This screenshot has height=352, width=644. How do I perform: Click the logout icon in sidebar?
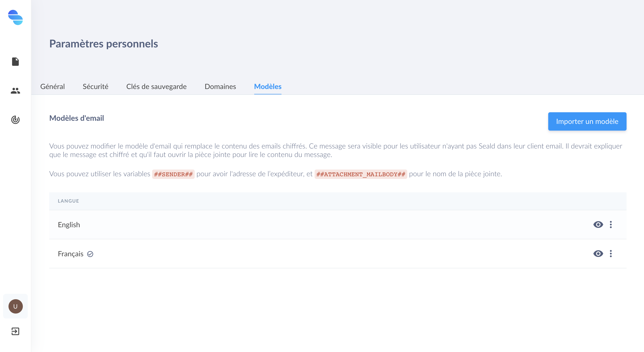click(15, 331)
